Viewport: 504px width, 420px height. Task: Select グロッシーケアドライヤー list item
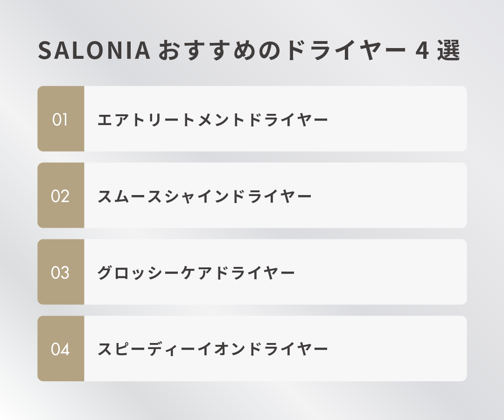(x=196, y=273)
